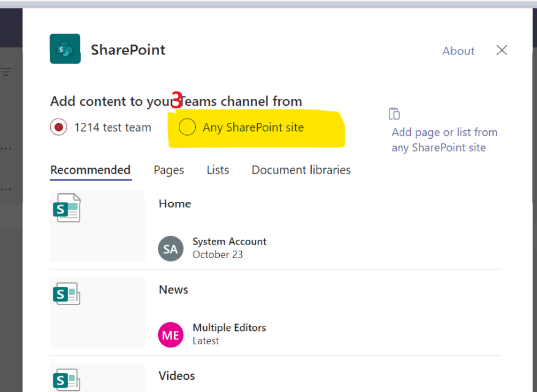Switch to the Lists tab
Viewport: 537px width, 392px height.
click(218, 170)
